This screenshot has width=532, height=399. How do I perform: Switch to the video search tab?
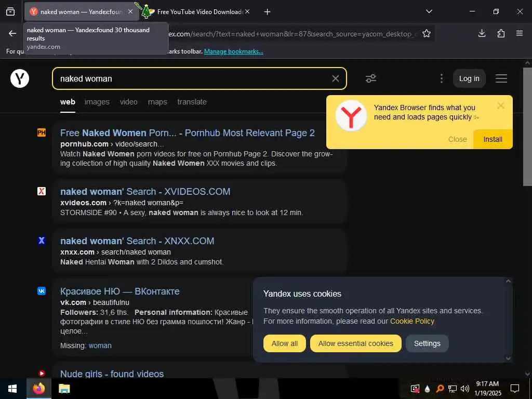(129, 102)
